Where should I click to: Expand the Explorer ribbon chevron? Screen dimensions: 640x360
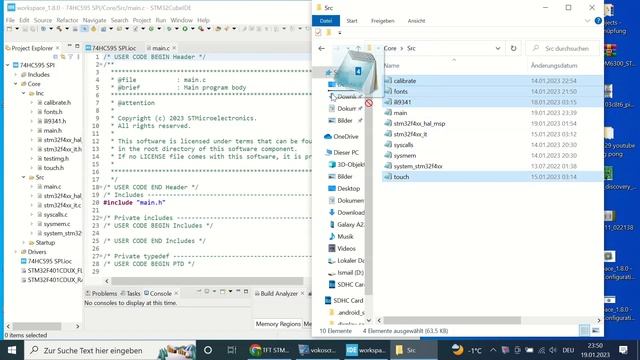pos(587,20)
